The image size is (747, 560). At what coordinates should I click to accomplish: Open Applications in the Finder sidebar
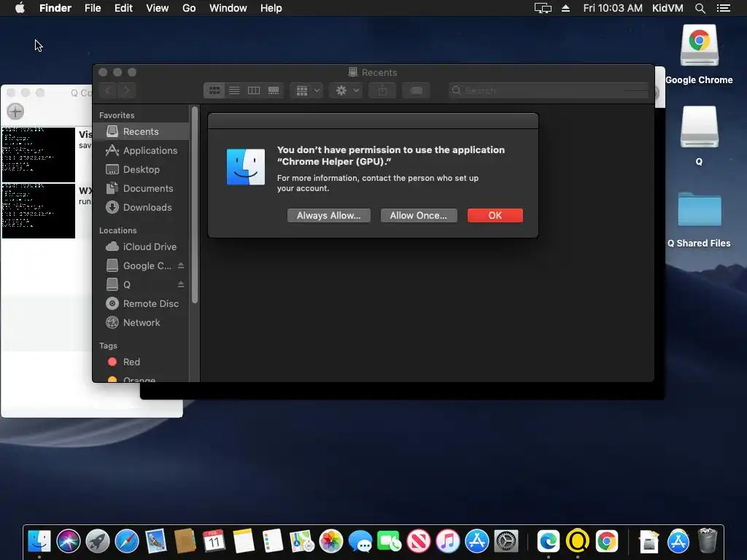(x=141, y=150)
